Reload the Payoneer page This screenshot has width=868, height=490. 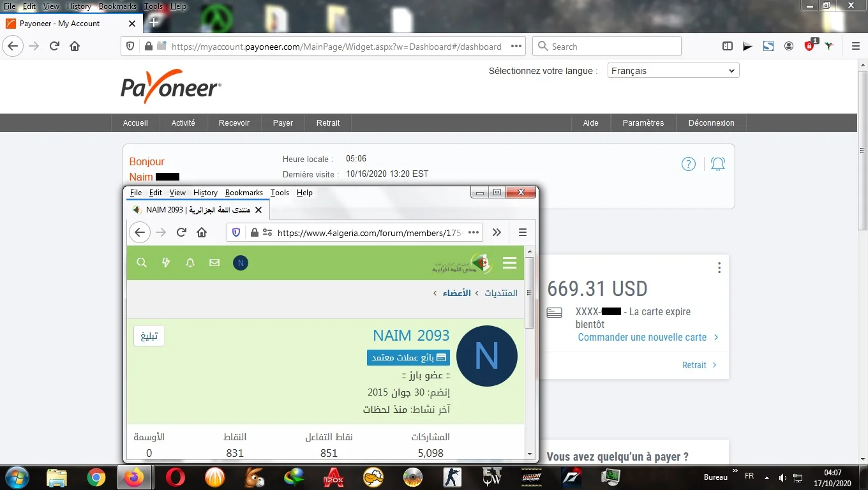pos(54,46)
